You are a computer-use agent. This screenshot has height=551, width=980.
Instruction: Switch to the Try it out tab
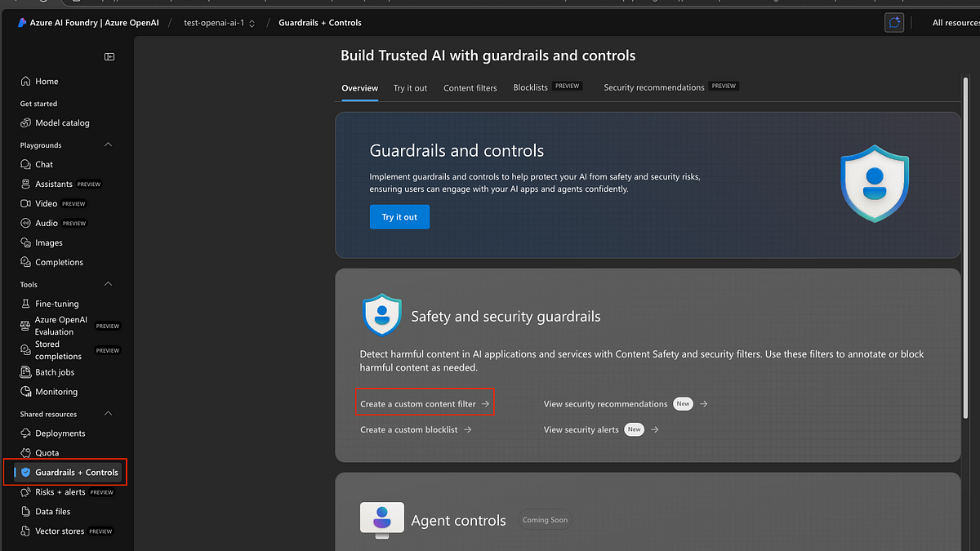(410, 88)
